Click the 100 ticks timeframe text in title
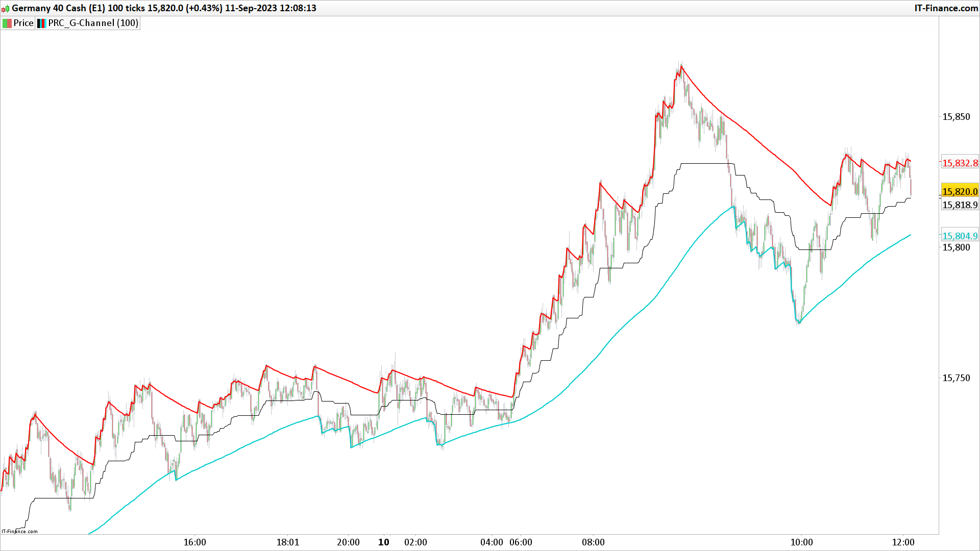Viewport: 980px width, 551px height. (126, 8)
